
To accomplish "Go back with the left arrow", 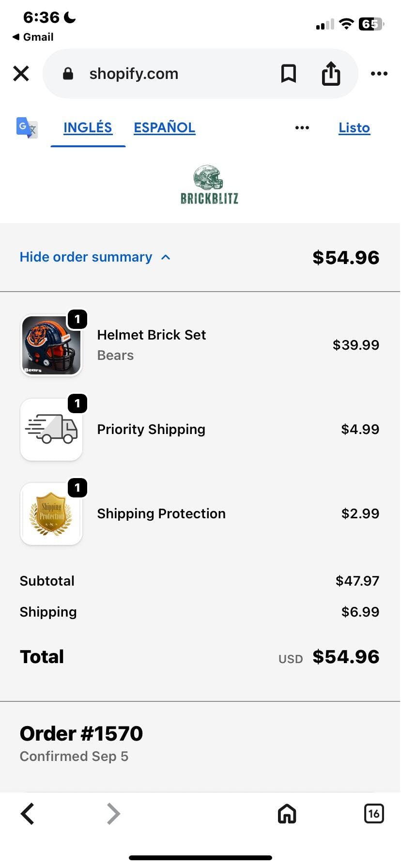I will point(28,814).
